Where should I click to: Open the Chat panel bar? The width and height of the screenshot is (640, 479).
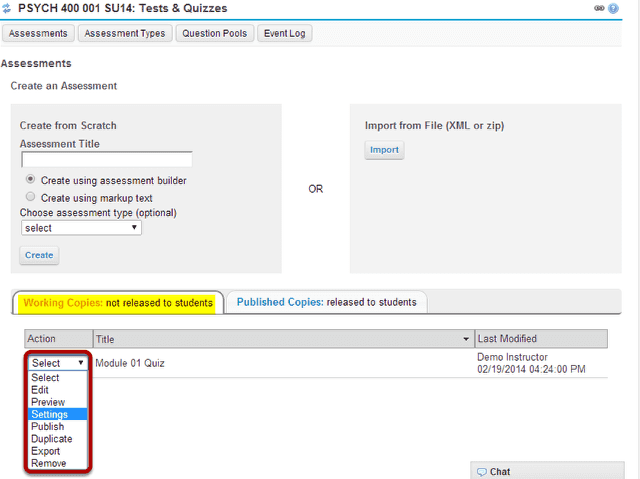pos(547,471)
